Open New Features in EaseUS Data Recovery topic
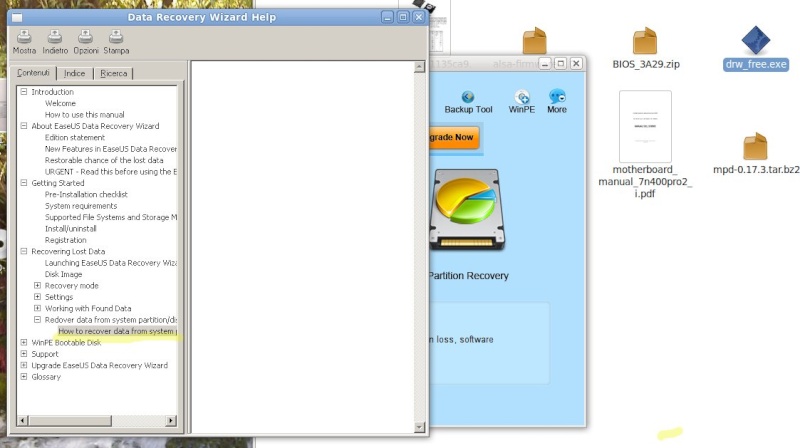 coord(111,148)
